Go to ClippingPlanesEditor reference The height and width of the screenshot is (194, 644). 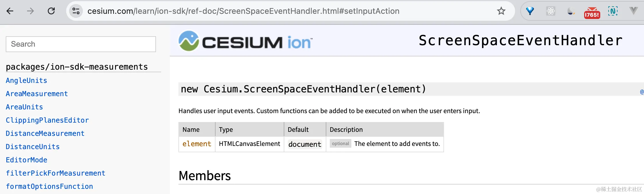point(47,120)
